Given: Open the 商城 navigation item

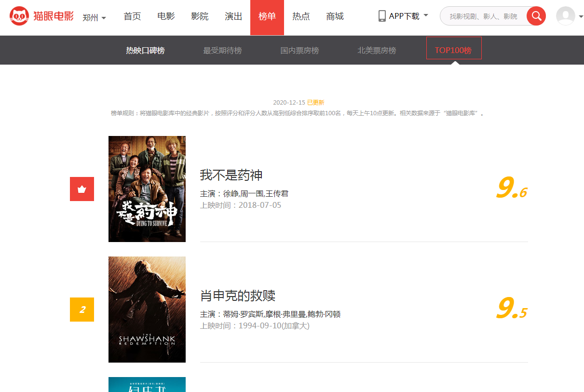Looking at the screenshot, I should 335,16.
